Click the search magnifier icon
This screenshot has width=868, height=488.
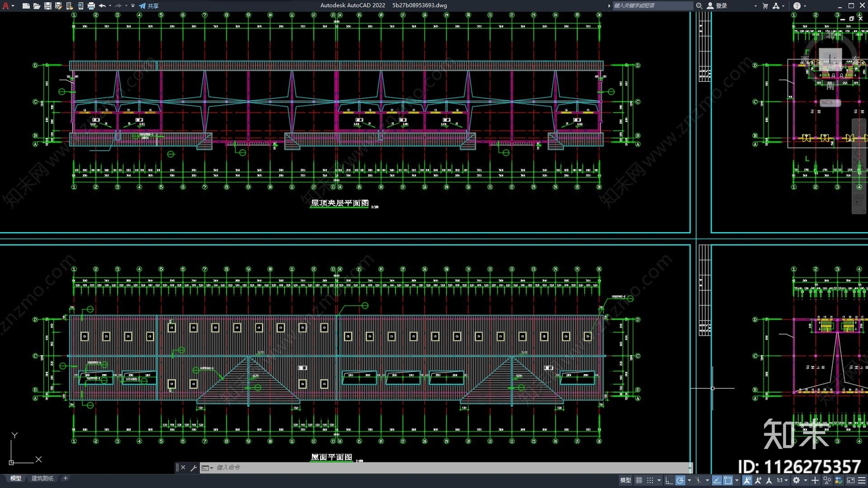pos(699,5)
